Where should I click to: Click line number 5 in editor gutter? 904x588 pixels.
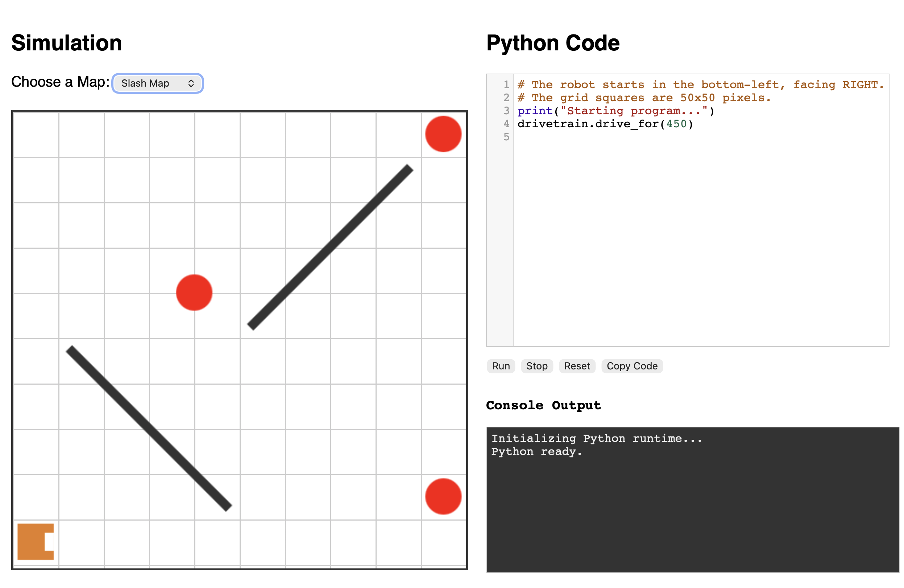pos(506,137)
